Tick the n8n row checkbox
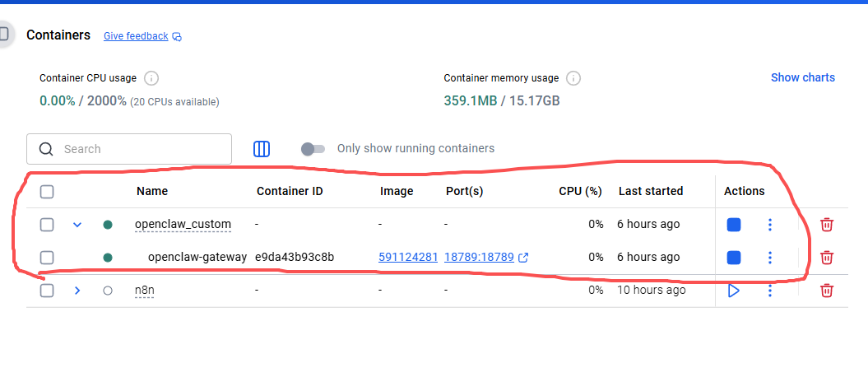The width and height of the screenshot is (868, 377). [x=48, y=291]
